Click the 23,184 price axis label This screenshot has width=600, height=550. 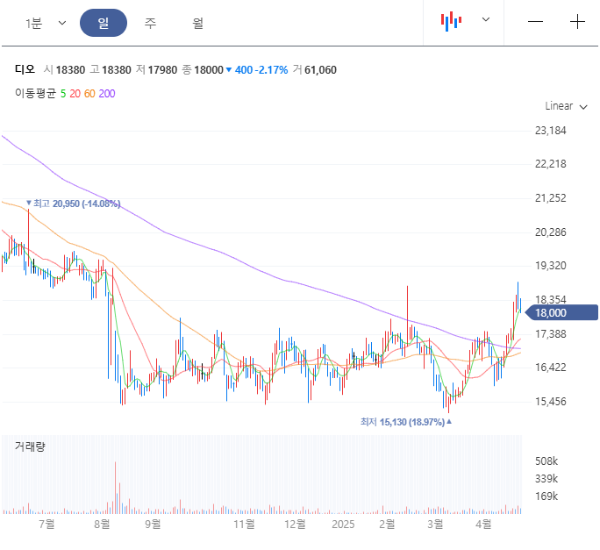(x=550, y=131)
